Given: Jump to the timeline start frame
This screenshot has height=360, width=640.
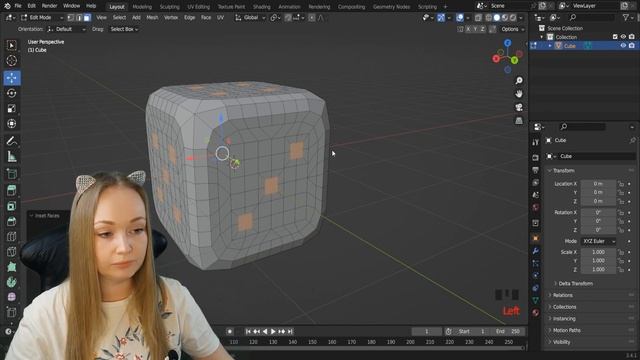Looking at the screenshot, I should click(248, 331).
